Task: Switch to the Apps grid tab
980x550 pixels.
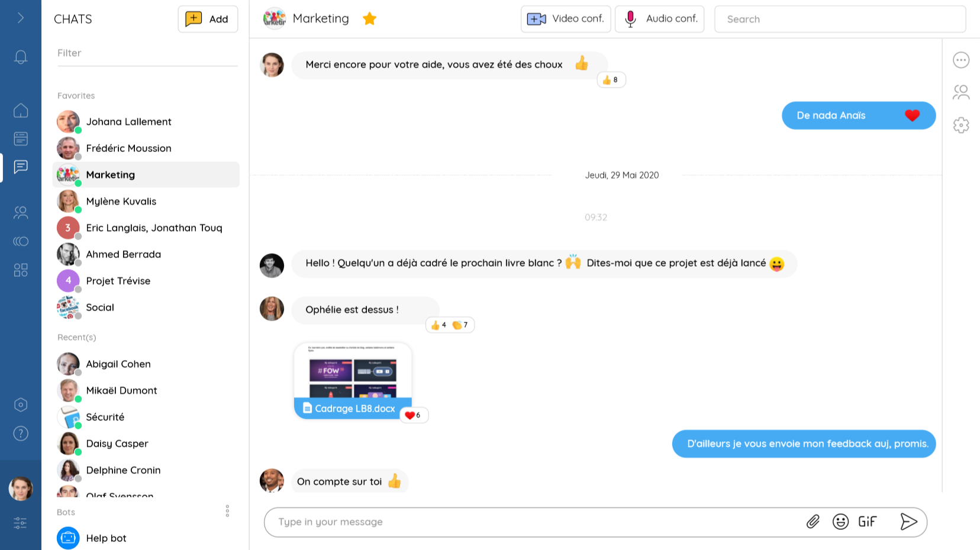Action: [x=21, y=270]
